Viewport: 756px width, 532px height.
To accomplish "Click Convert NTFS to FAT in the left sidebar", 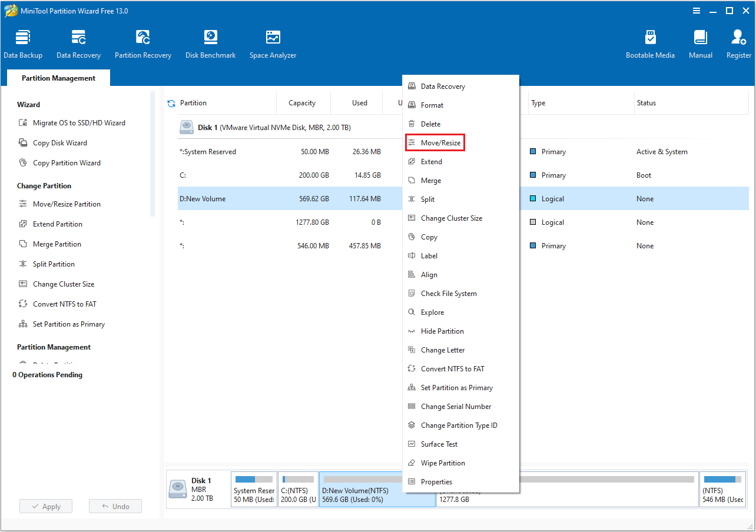I will (x=57, y=304).
